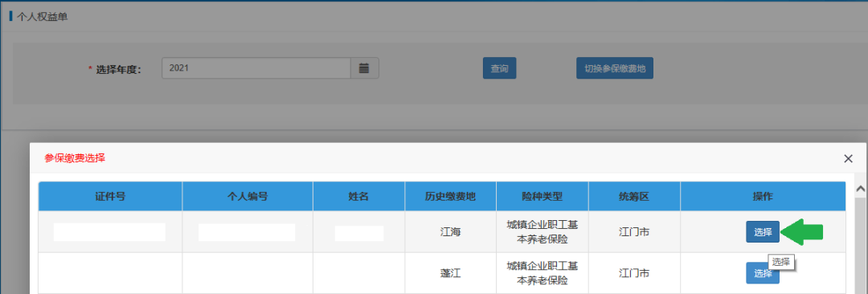The height and width of the screenshot is (294, 868).
Task: Click the 2021 year input field
Action: tap(256, 68)
